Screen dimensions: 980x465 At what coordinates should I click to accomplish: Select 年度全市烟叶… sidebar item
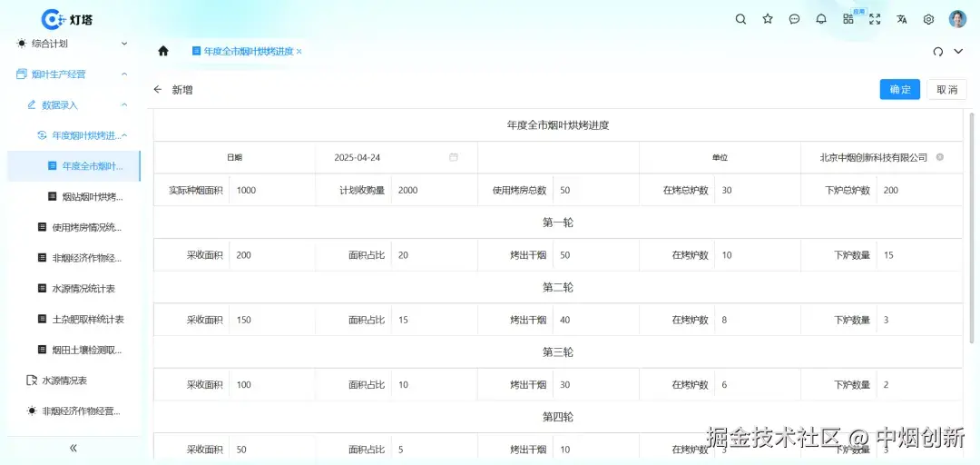coord(73,166)
